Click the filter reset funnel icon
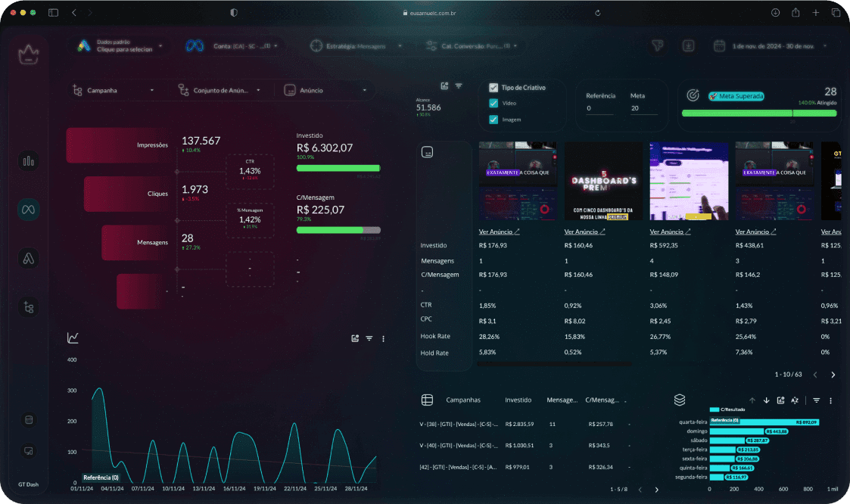The height and width of the screenshot is (504, 850). click(658, 46)
